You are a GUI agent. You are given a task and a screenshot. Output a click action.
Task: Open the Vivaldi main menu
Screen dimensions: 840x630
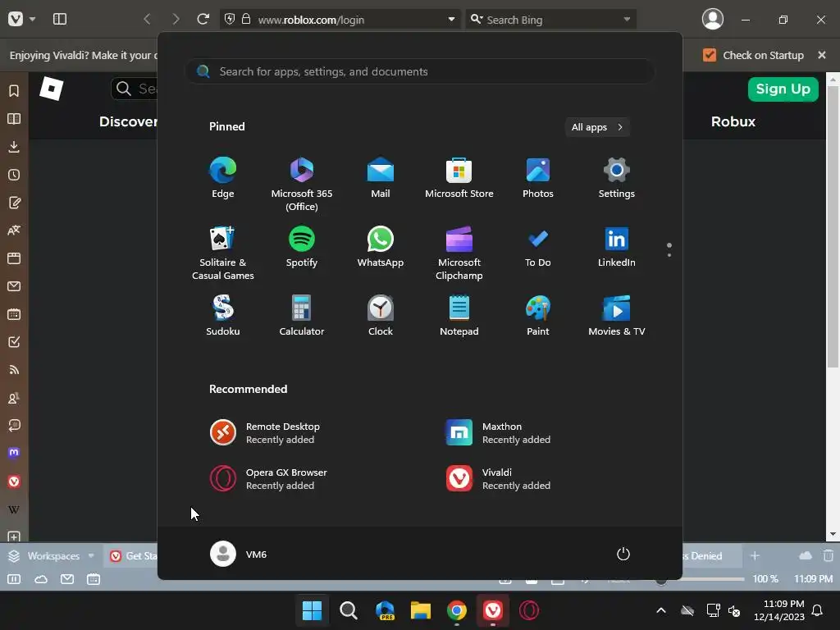pyautogui.click(x=16, y=20)
